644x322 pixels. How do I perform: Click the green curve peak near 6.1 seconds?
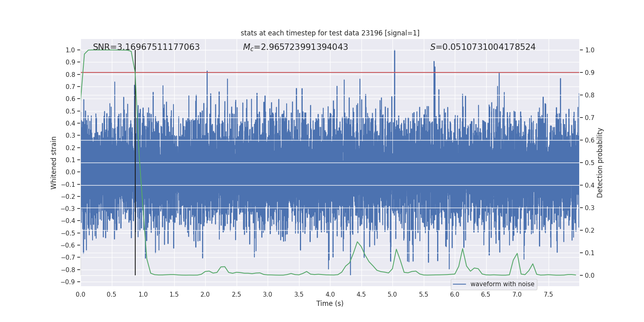[462, 249]
